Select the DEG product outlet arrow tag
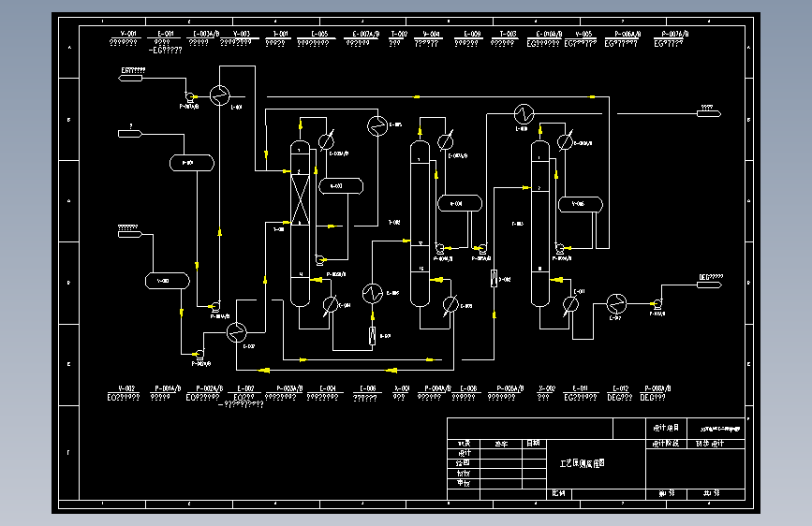Screen dimensions: 812x526 pos(709,285)
